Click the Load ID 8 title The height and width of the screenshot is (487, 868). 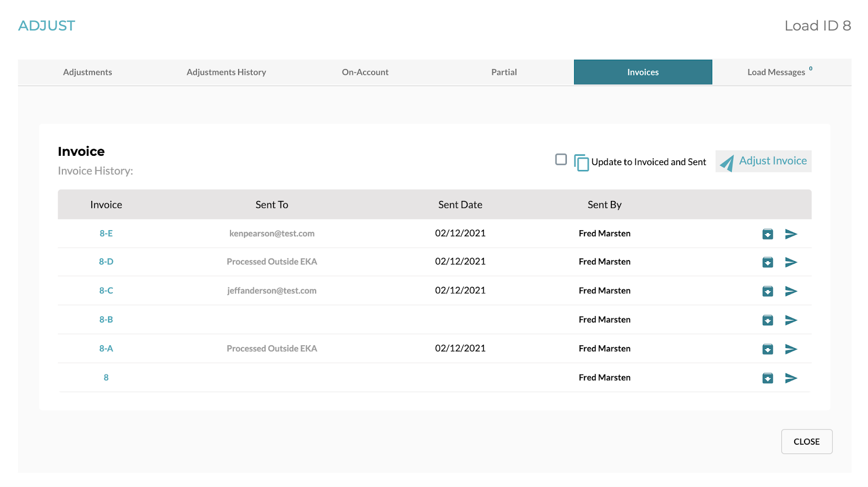pos(818,26)
